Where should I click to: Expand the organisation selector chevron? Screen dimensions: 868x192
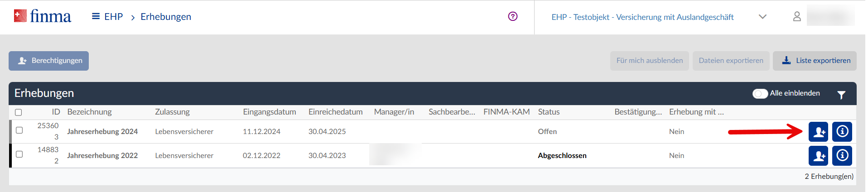tap(762, 17)
